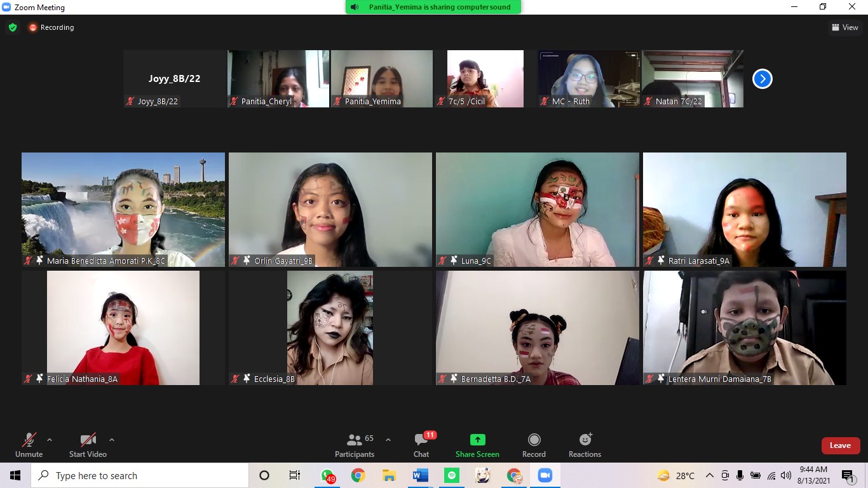Screen dimensions: 868x488
Task: Click pin icon on Luna_9C label
Action: click(454, 261)
